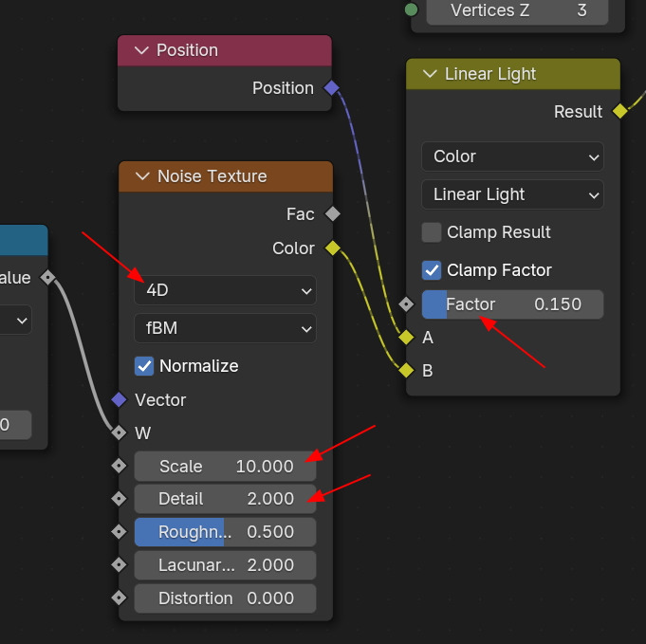Open the Color data type dropdown

point(512,156)
